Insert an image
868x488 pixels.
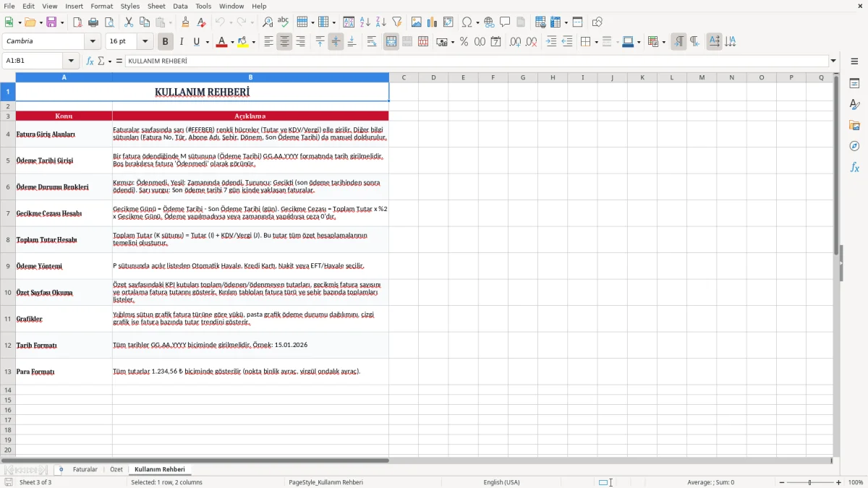(x=417, y=22)
